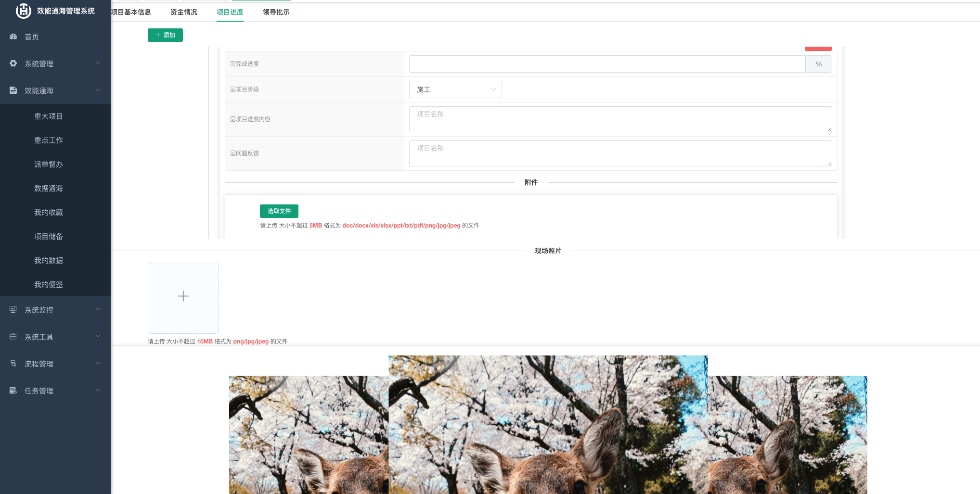Click the right deer photo thumbnail
This screenshot has height=494, width=980.
coord(787,435)
